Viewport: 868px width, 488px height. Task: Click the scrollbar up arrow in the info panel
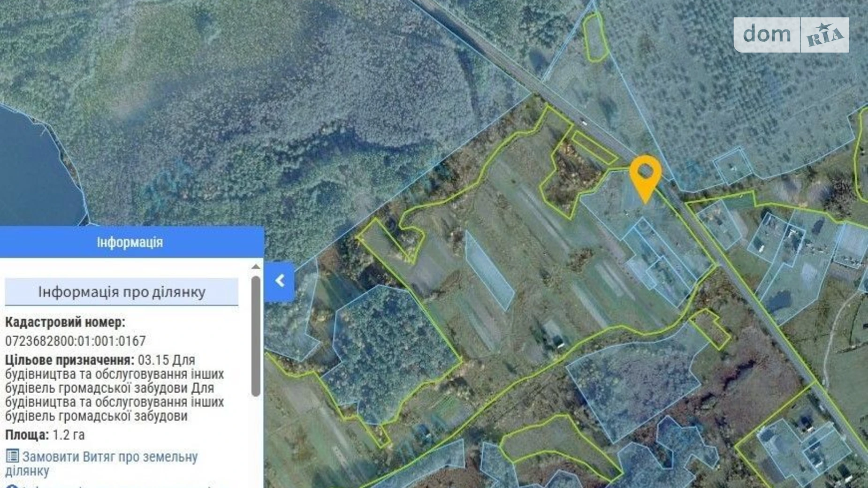click(255, 267)
